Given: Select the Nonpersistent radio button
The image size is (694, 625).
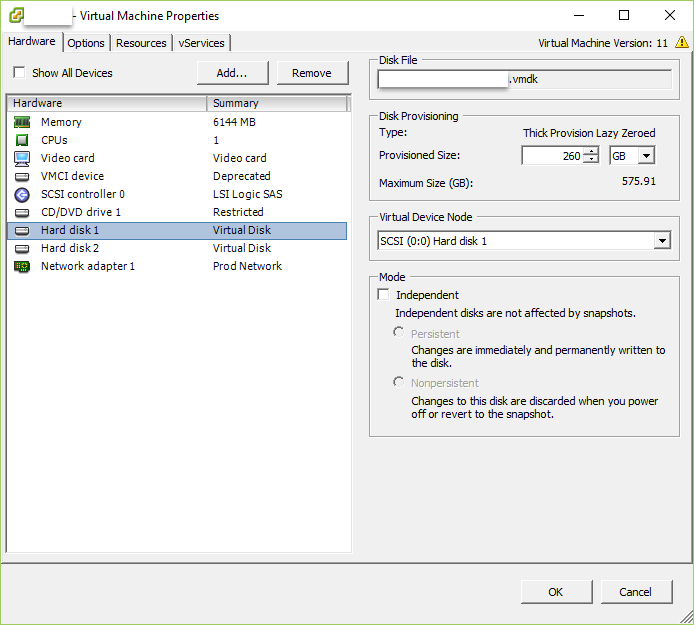Looking at the screenshot, I should pyautogui.click(x=398, y=382).
